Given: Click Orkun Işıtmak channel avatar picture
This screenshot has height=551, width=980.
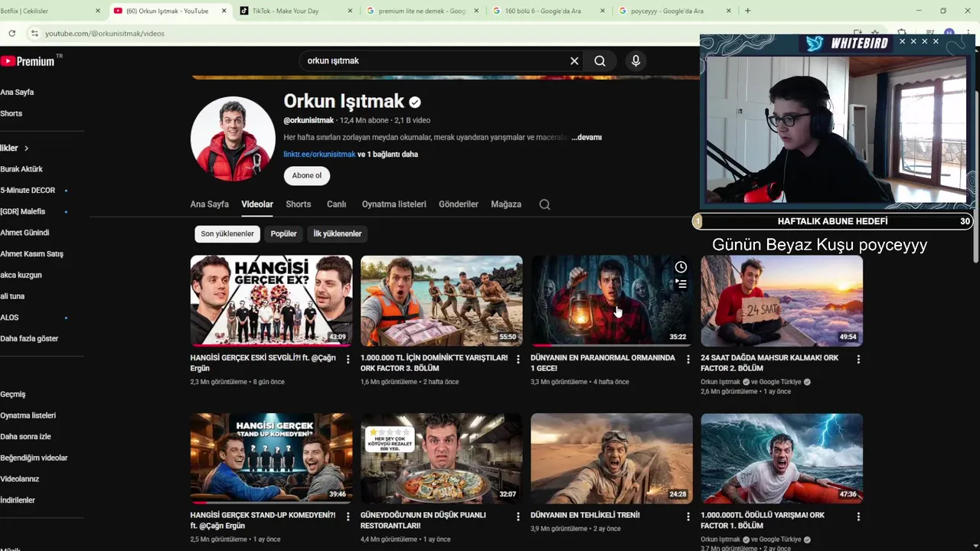Looking at the screenshot, I should click(x=233, y=139).
